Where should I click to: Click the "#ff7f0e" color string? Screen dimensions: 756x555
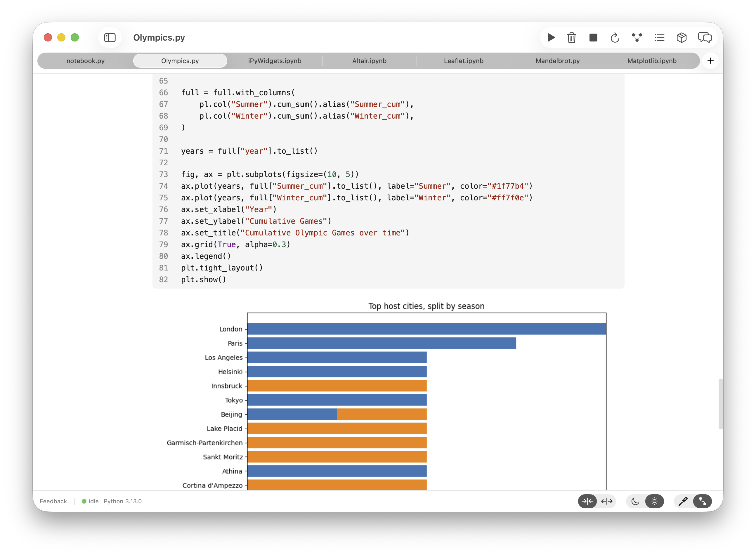[x=508, y=197]
